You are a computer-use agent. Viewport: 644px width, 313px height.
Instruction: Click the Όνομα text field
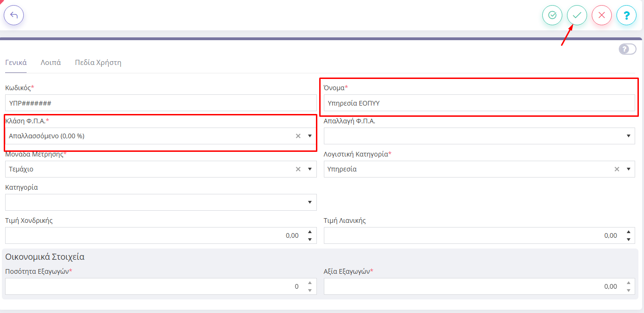pos(479,103)
